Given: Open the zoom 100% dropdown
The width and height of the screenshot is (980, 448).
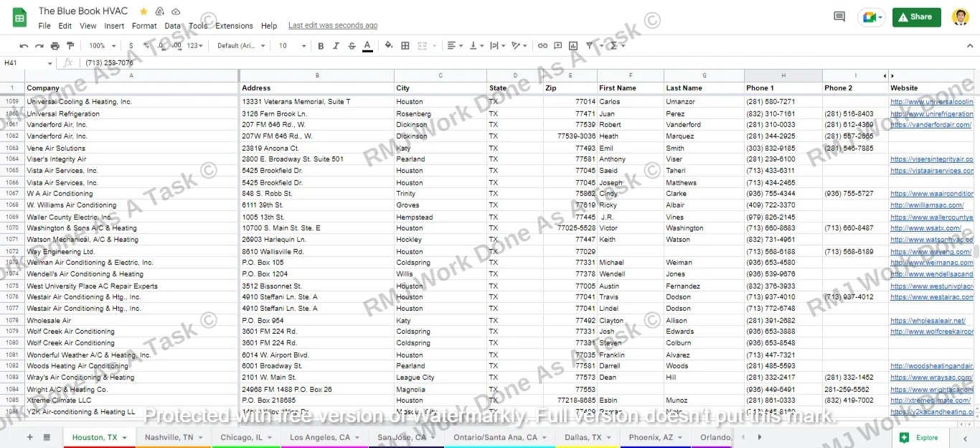Looking at the screenshot, I should pos(101,46).
